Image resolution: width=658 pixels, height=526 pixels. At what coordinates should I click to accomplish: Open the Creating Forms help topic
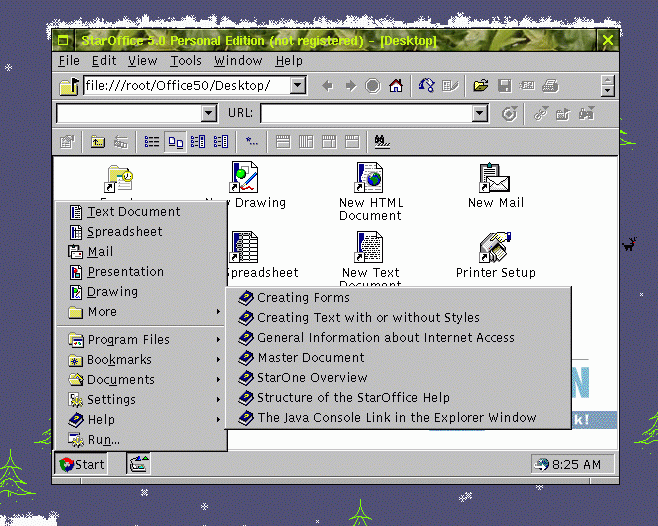[398, 298]
